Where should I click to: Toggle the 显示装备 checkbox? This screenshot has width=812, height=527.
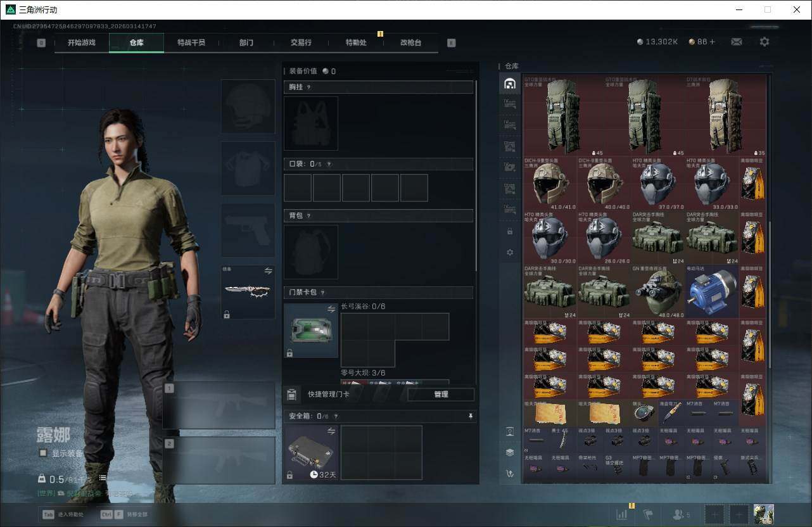click(x=43, y=453)
